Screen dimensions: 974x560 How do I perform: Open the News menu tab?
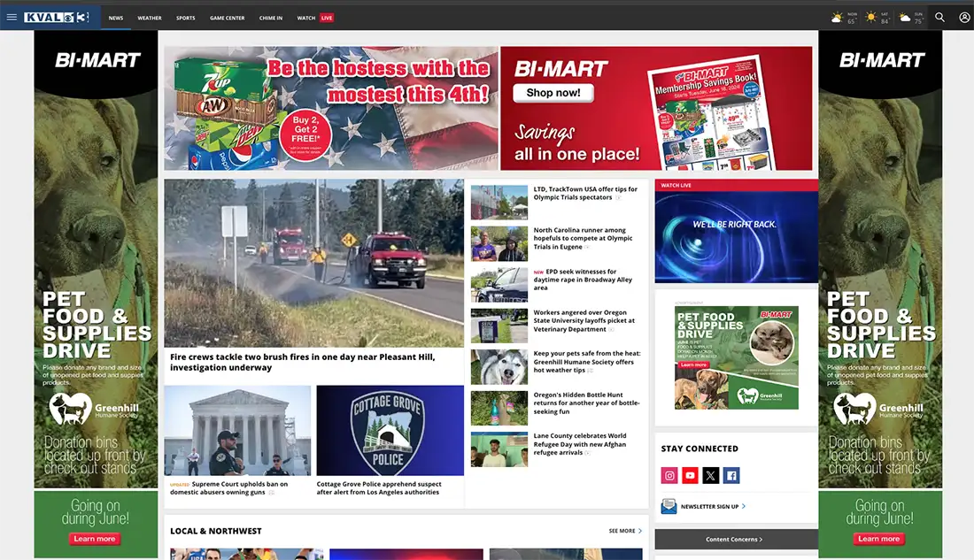pos(116,18)
